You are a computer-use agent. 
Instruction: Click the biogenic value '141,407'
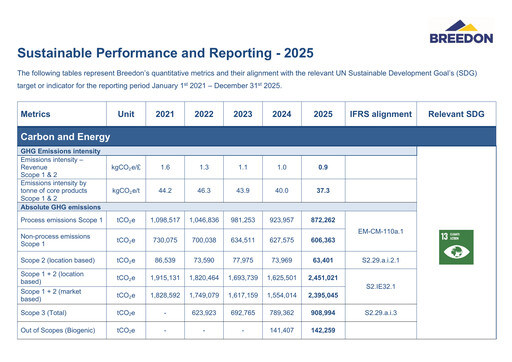(x=282, y=330)
